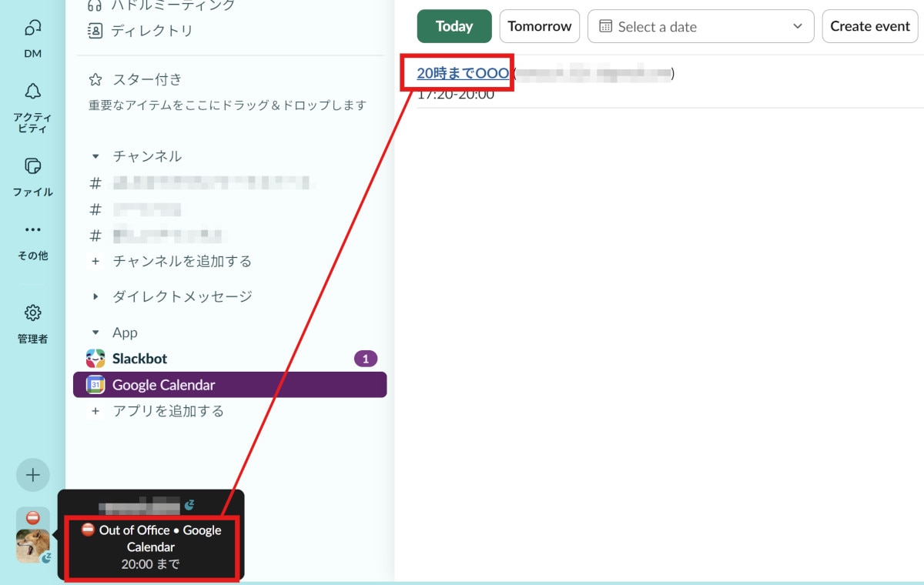Screen dimensions: 924x585
Task: Open the DM icon in sidebar
Action: pyautogui.click(x=32, y=29)
